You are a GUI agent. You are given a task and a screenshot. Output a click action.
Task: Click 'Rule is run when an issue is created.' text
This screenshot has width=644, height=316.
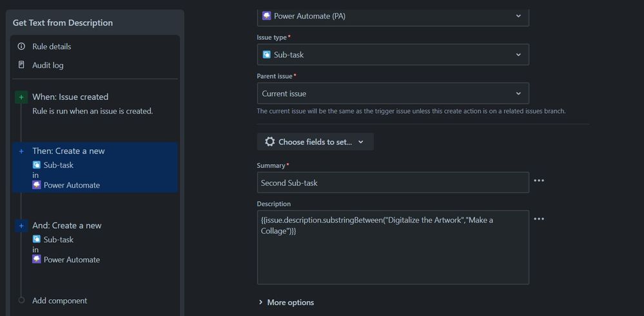click(x=92, y=111)
